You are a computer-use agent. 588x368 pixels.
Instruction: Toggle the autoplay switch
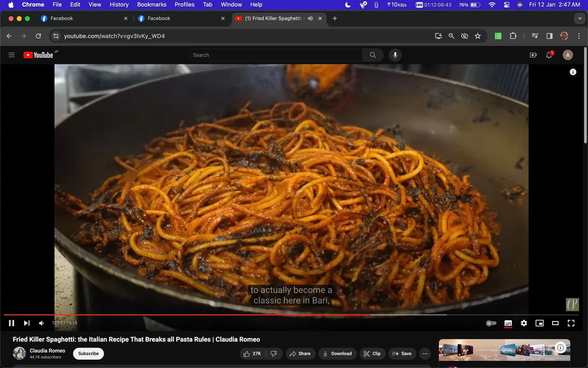pos(491,323)
